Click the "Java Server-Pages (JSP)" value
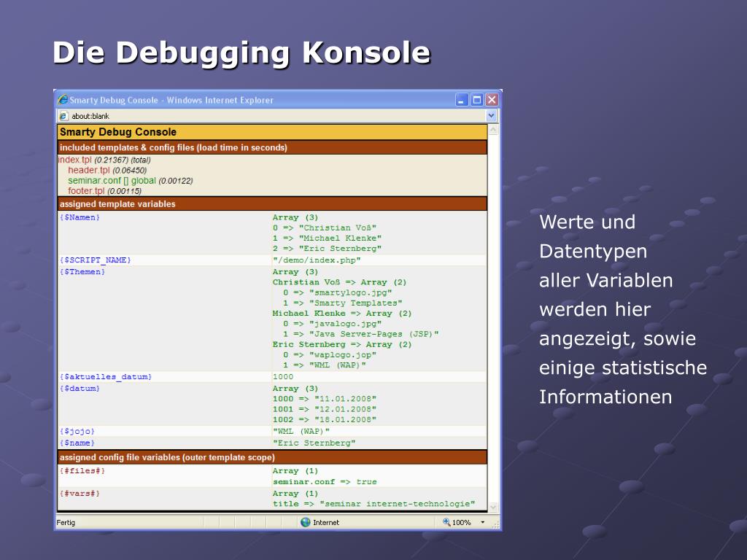The height and width of the screenshot is (560, 747). coord(374,334)
